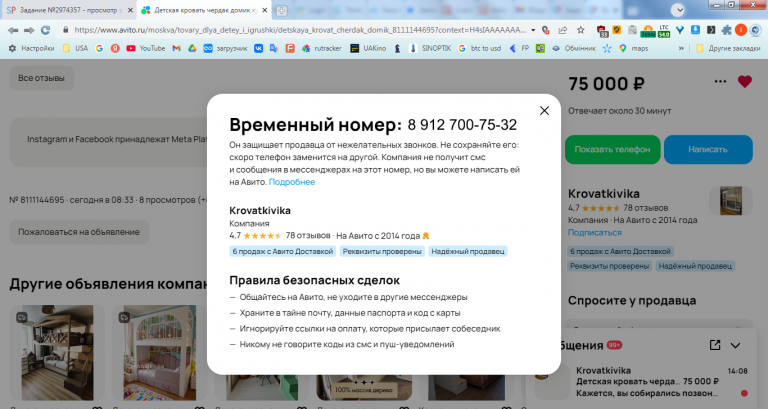
Task: Open SINOPTIK weather bookmark
Action: pos(431,48)
